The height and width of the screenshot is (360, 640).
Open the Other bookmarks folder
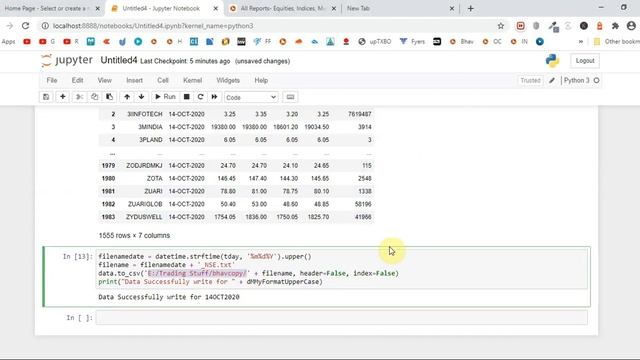[x=616, y=42]
